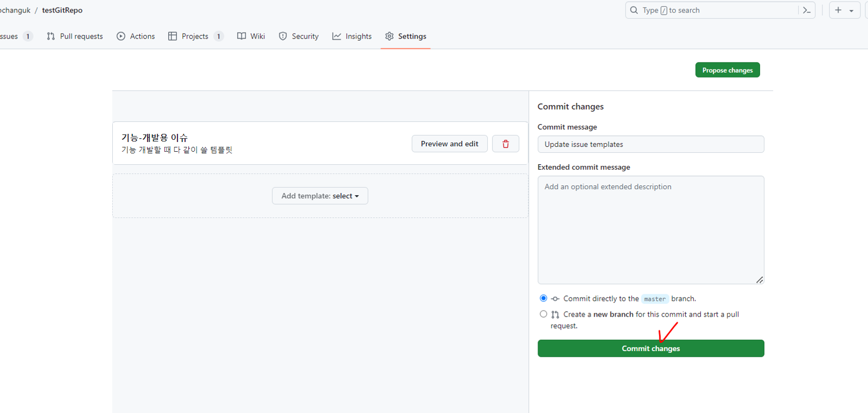Click the search magnifier icon
Image resolution: width=868 pixels, height=413 pixels.
[634, 10]
